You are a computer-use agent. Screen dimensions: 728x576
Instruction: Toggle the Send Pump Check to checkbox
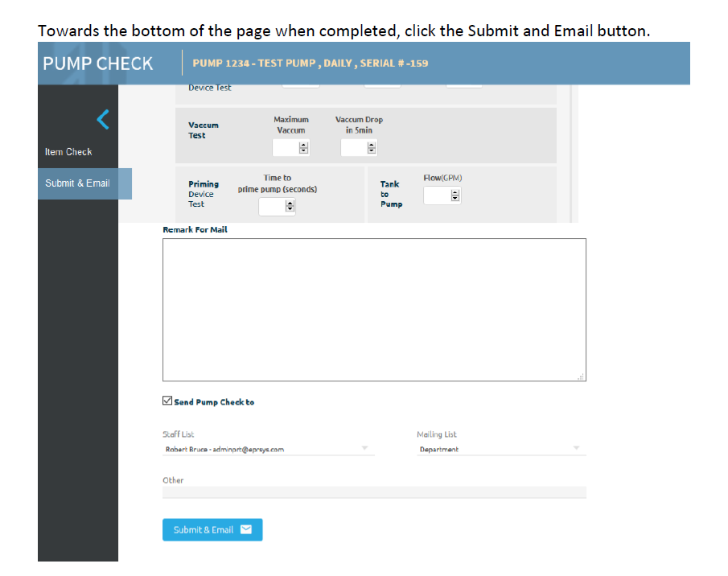(x=167, y=401)
